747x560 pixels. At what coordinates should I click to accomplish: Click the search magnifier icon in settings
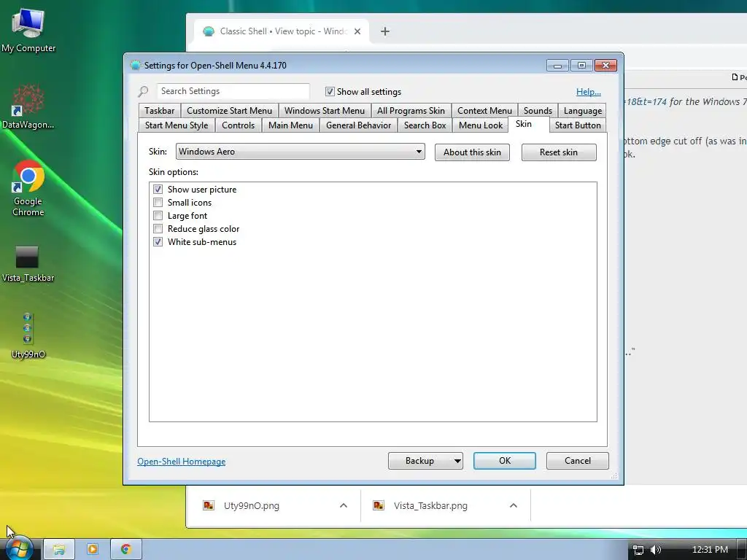(x=143, y=91)
